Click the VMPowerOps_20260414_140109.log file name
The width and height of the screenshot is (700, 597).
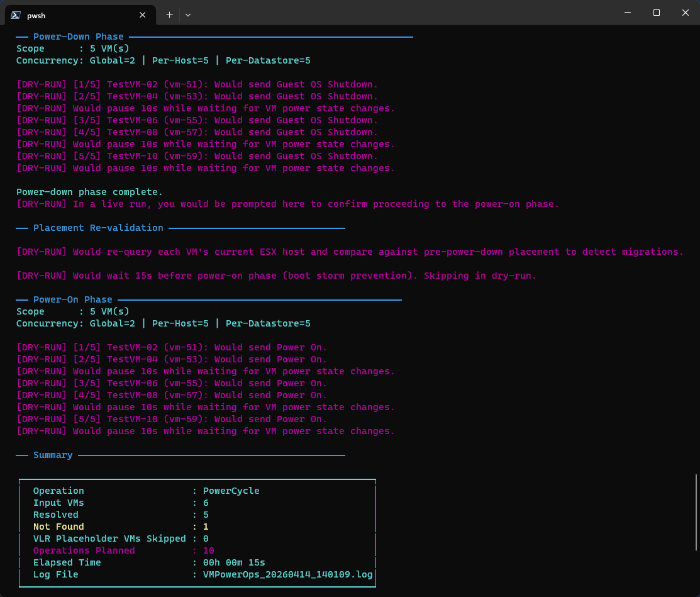click(288, 574)
